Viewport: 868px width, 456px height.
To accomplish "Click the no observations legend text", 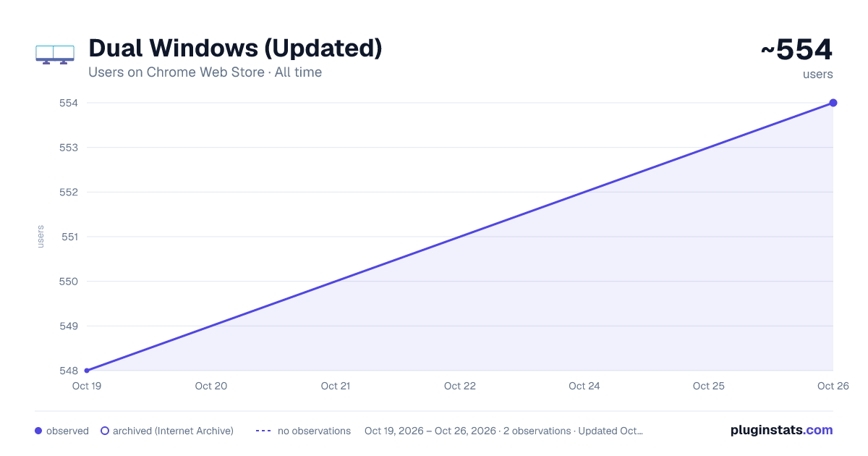I will tap(314, 431).
